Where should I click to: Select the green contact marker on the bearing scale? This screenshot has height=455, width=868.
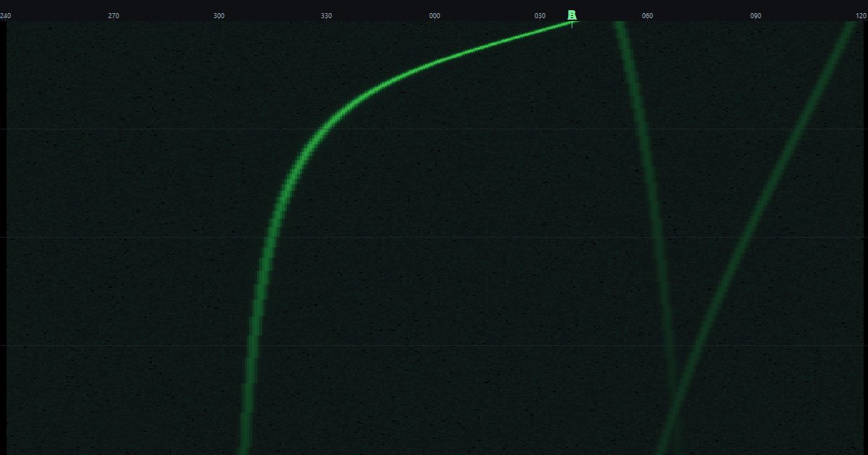(x=572, y=15)
